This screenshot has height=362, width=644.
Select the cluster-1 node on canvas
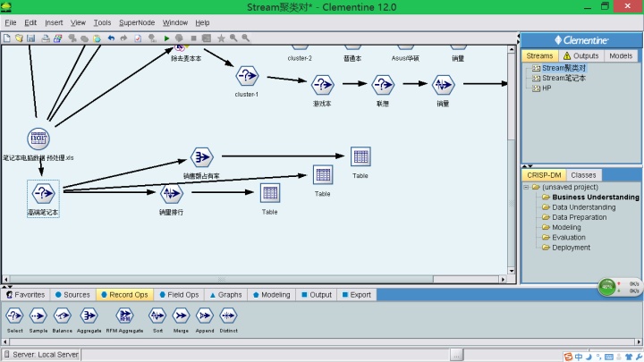tap(247, 76)
